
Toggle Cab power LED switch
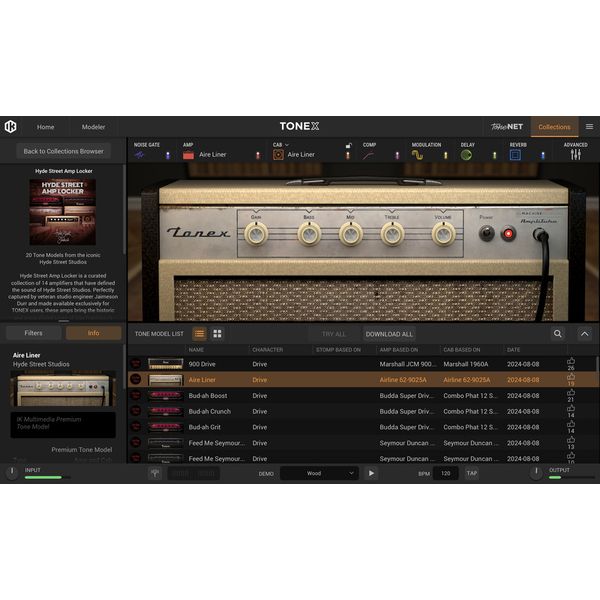pos(348,155)
